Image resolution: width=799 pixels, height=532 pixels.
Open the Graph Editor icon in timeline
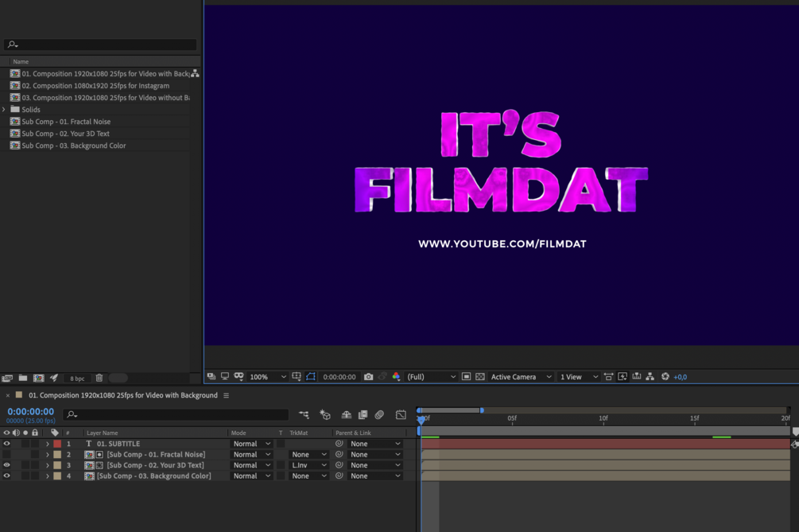(x=401, y=415)
